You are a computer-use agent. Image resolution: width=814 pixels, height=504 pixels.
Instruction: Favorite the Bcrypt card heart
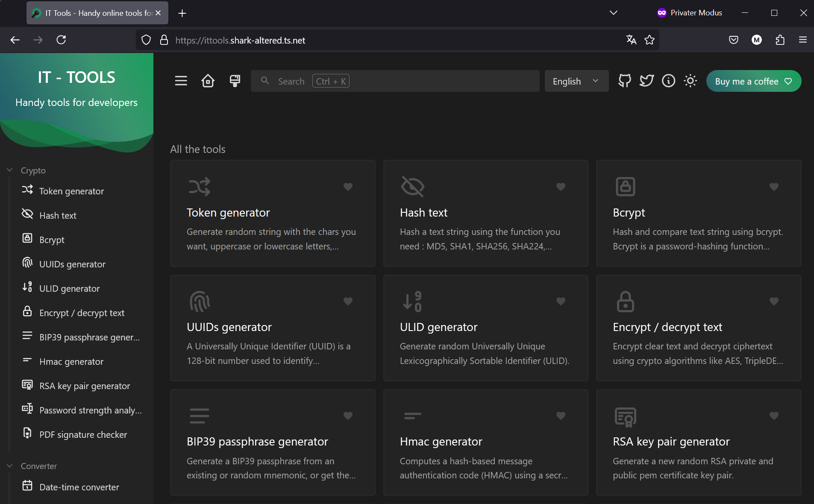click(x=773, y=187)
